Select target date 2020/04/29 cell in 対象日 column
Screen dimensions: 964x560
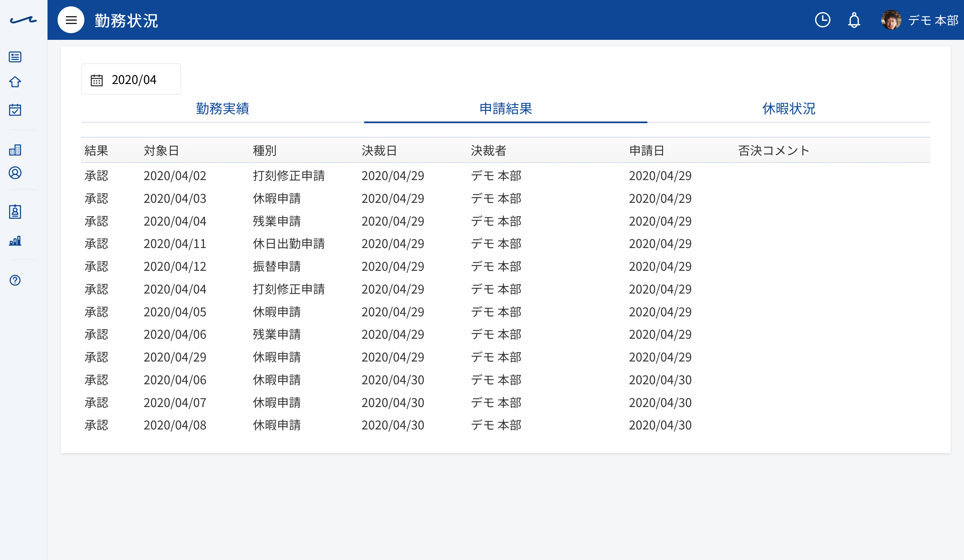pos(175,357)
